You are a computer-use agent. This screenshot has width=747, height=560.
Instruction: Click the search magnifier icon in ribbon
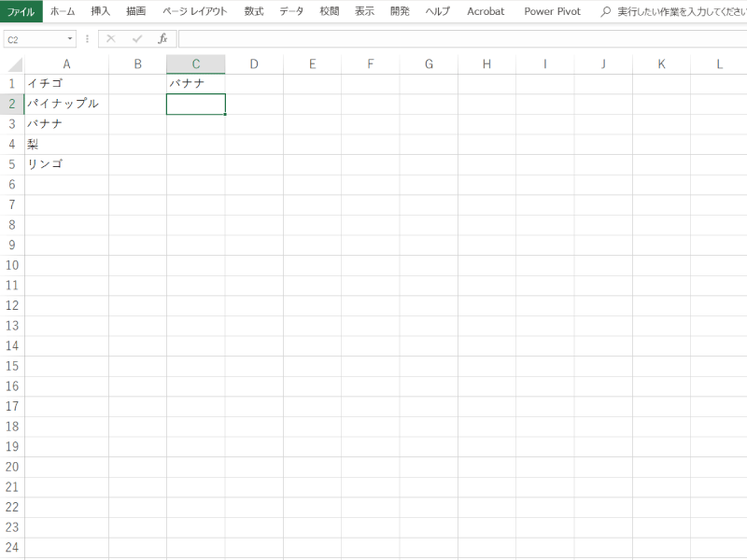point(605,11)
